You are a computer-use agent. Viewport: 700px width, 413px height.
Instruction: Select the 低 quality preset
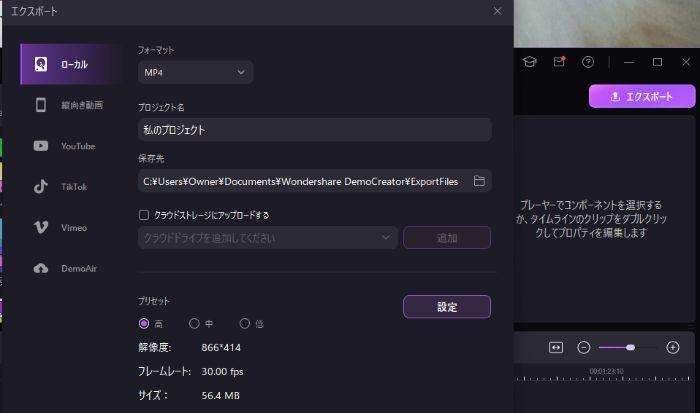click(x=245, y=323)
